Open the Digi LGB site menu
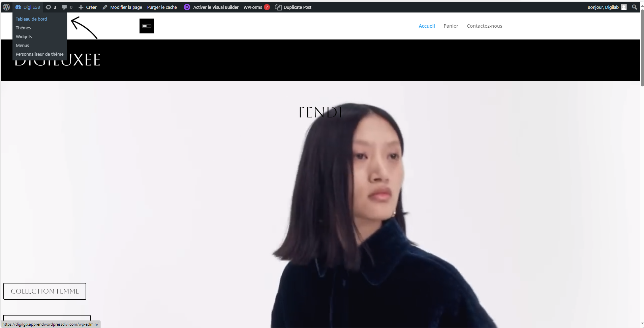This screenshot has width=644, height=328. coord(28,7)
